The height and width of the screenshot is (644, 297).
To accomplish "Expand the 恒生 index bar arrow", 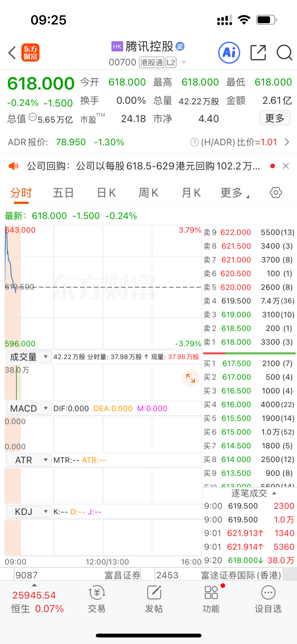I will pyautogui.click(x=34, y=585).
